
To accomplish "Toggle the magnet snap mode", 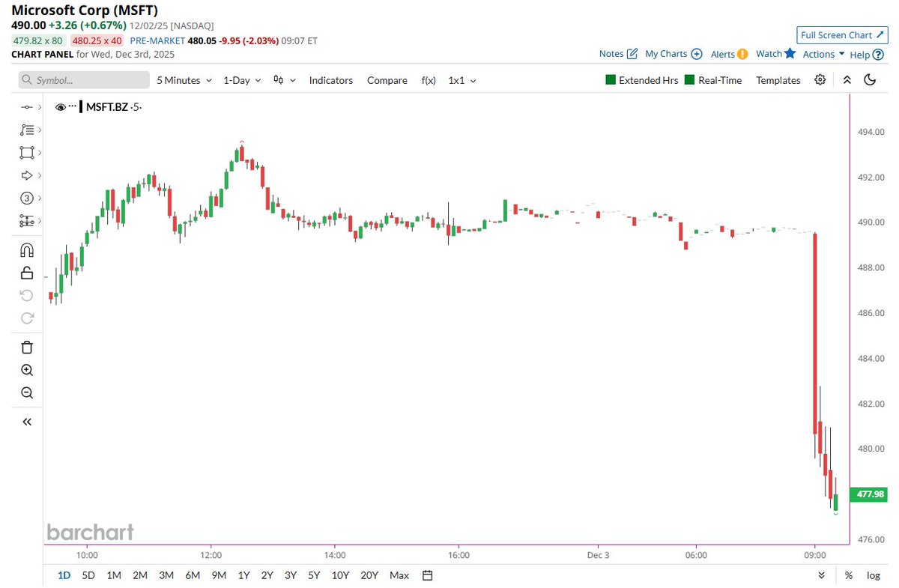I will (x=27, y=249).
